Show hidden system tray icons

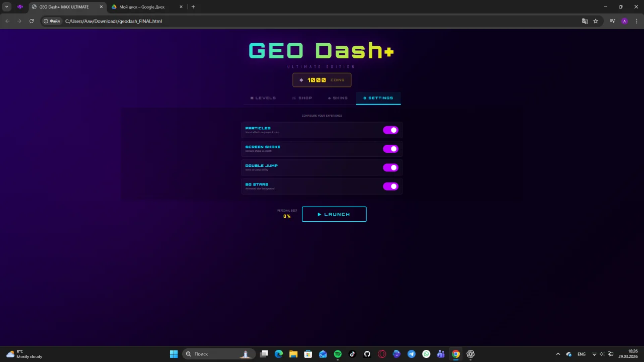coord(558,354)
